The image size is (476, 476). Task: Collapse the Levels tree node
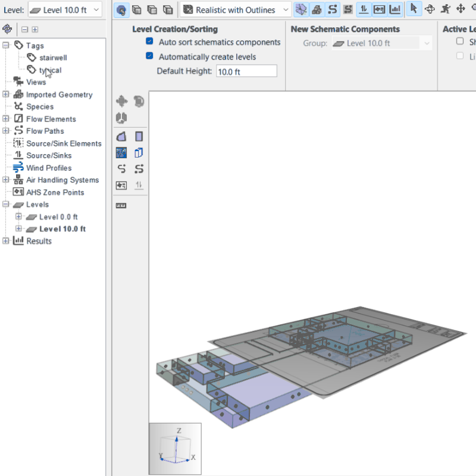click(x=5, y=204)
